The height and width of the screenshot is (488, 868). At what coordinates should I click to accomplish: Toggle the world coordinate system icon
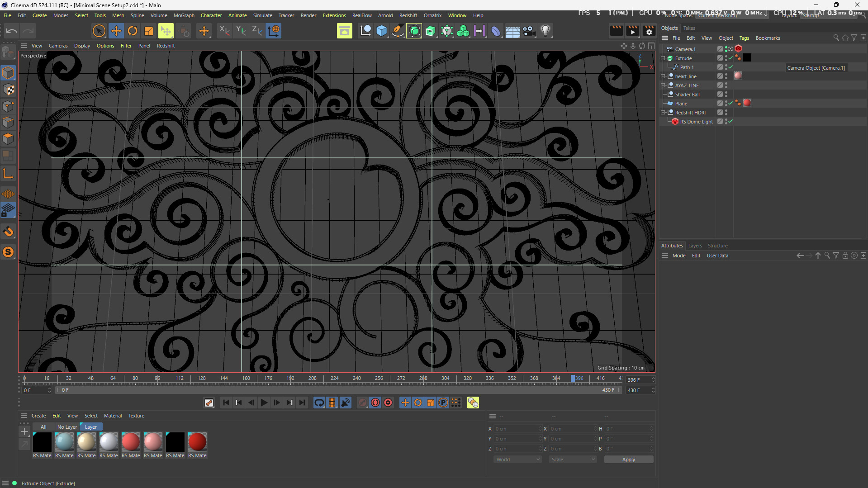[x=274, y=31]
